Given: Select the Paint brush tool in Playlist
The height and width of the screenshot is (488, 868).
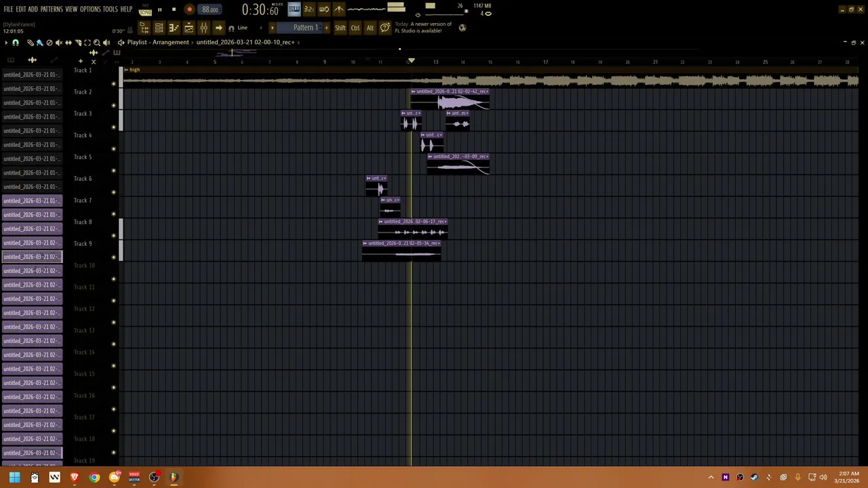Looking at the screenshot, I should click(39, 43).
